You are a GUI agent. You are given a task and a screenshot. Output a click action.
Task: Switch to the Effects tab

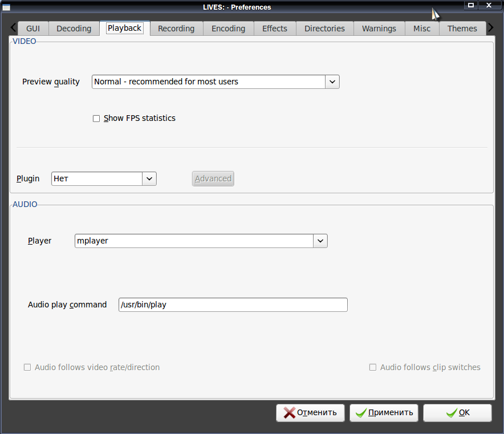click(275, 29)
